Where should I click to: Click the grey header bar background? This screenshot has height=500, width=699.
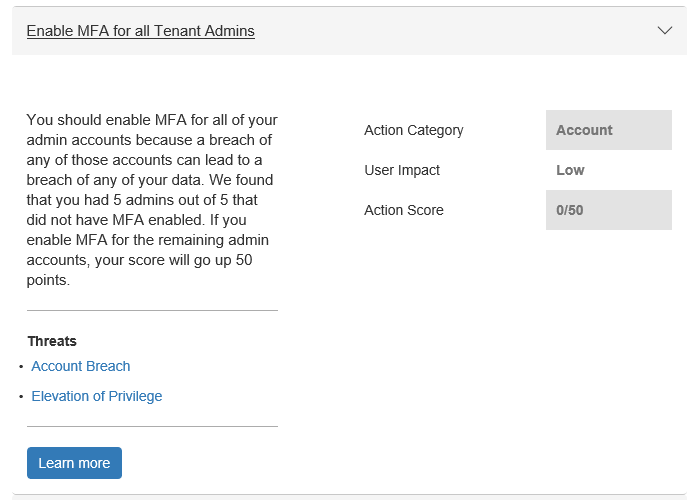coord(450,31)
